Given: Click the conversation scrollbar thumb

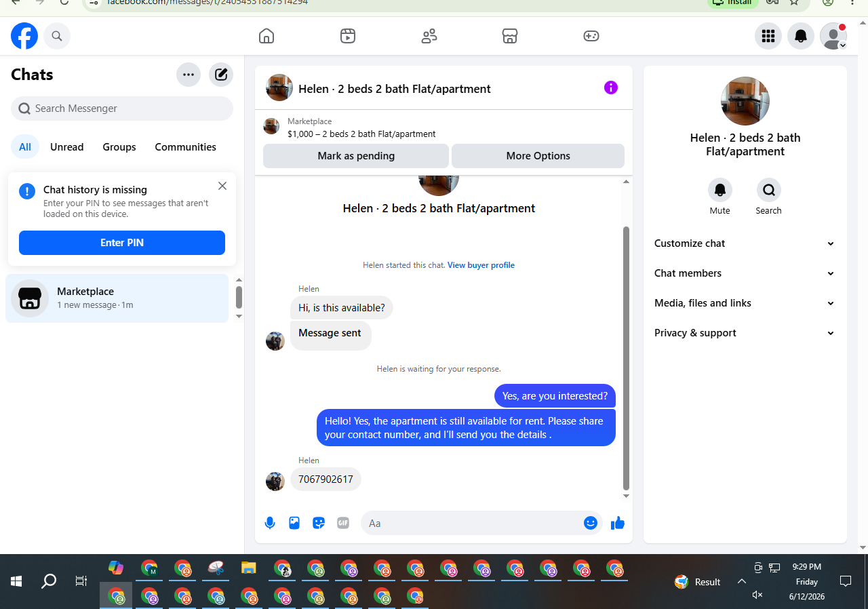Looking at the screenshot, I should tap(626, 358).
